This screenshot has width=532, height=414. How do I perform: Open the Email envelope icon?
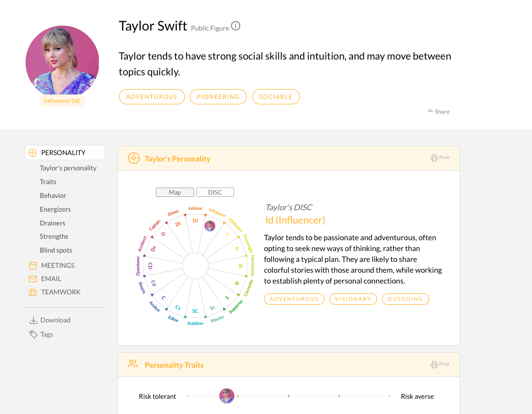(33, 279)
